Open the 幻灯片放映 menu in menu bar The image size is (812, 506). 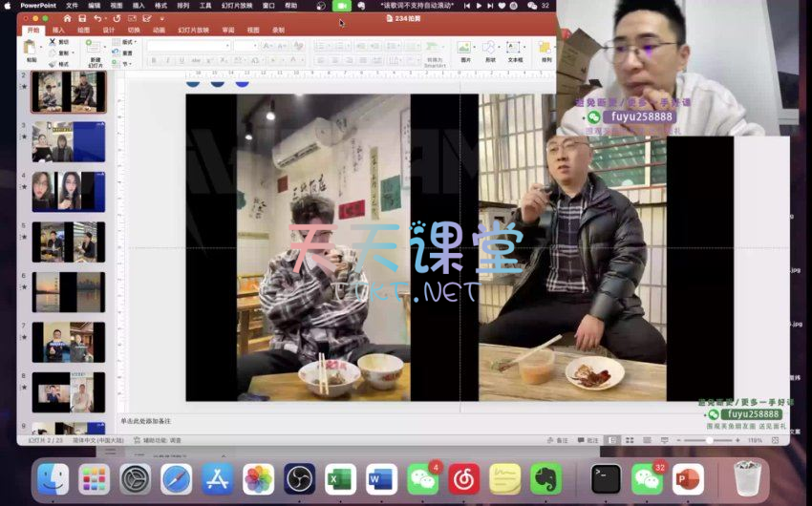pyautogui.click(x=237, y=6)
